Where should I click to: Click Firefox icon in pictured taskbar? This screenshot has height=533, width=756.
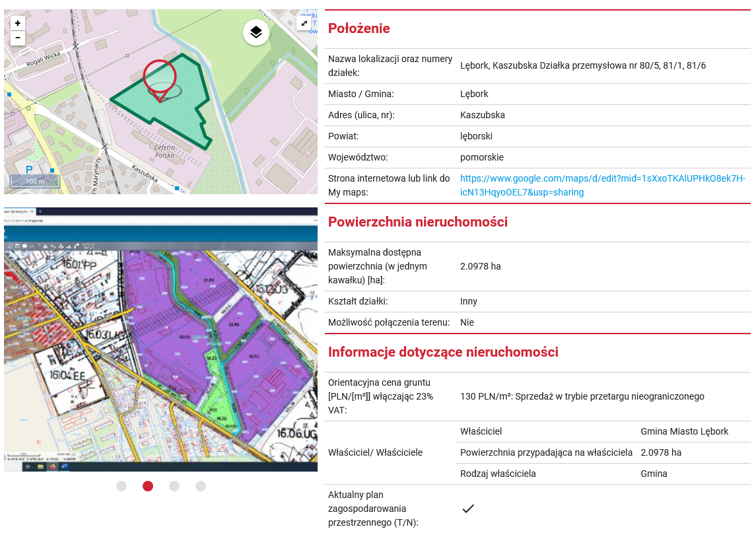[x=52, y=466]
